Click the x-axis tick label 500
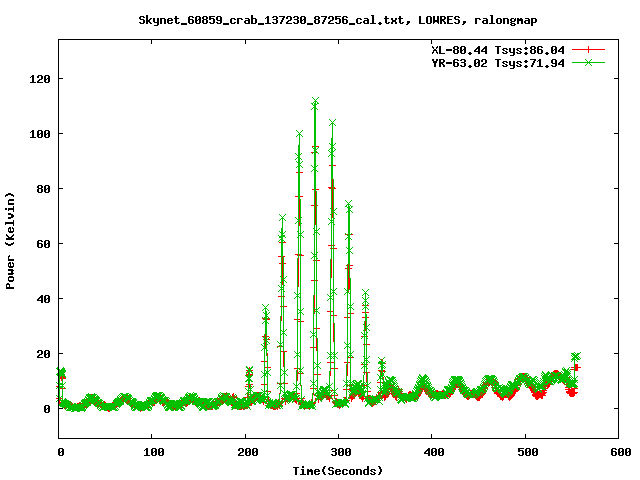The width and height of the screenshot is (640, 480). [528, 452]
